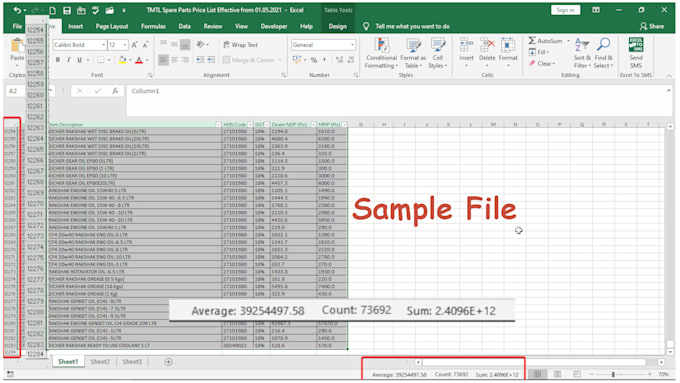Image resolution: width=680 pixels, height=383 pixels.
Task: Open the Developer tab
Action: pyautogui.click(x=274, y=26)
